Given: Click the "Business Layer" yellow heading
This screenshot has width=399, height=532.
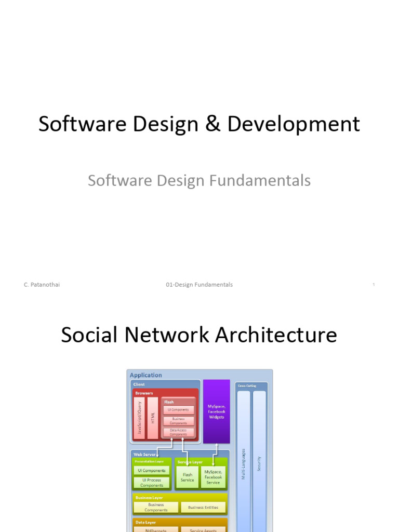Looking at the screenshot, I should point(149,498).
